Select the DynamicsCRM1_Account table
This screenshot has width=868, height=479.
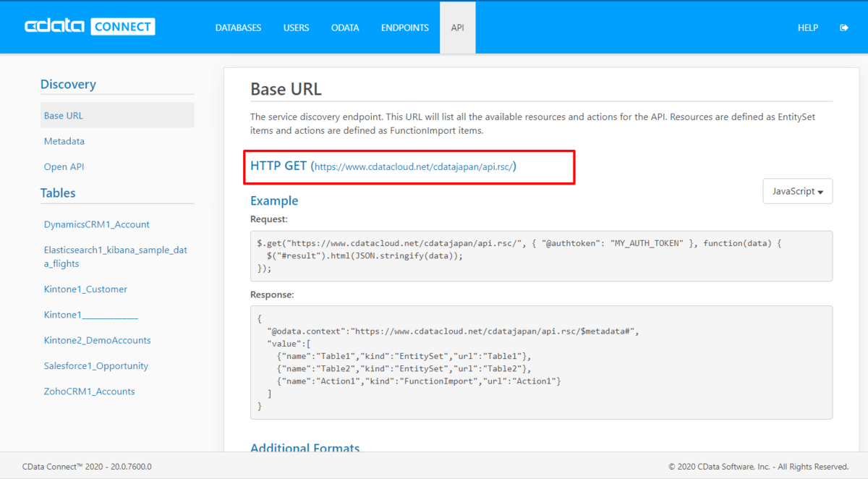[97, 224]
